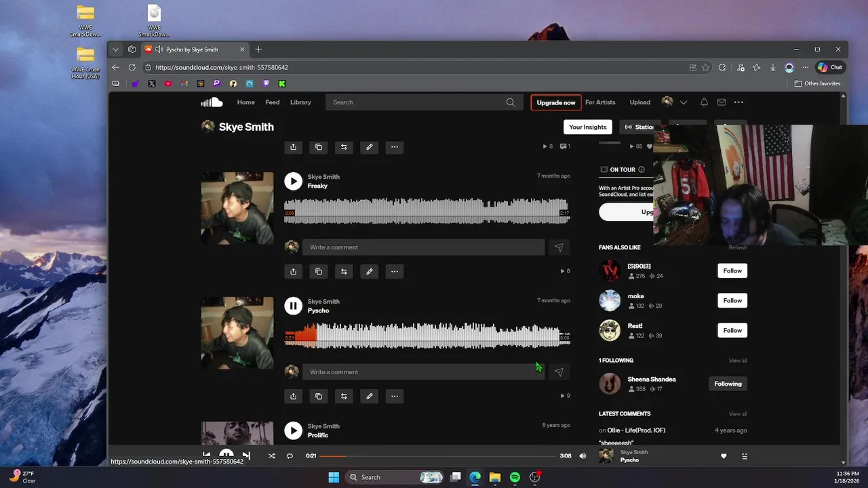Toggle shuffle in player bar

click(x=271, y=456)
